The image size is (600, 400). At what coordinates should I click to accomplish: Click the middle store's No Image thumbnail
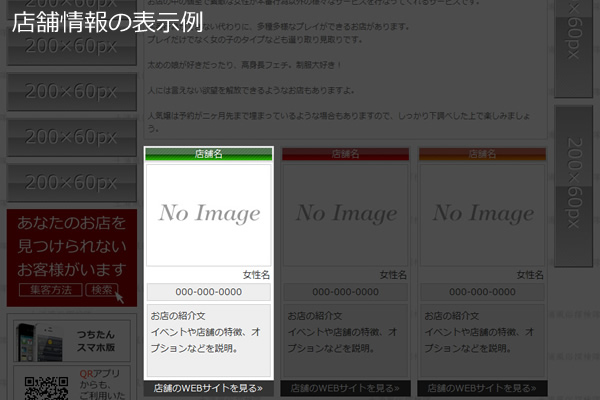coord(346,214)
